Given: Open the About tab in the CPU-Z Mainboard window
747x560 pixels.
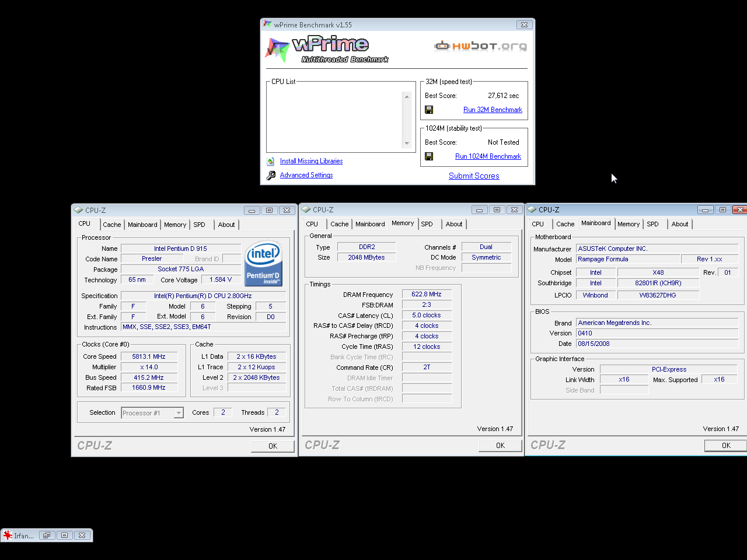Looking at the screenshot, I should 680,224.
